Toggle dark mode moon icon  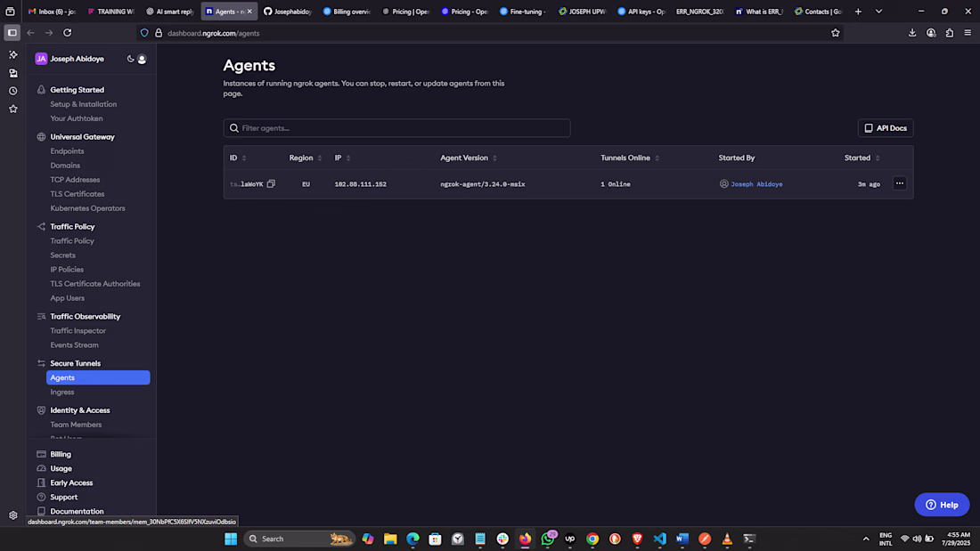click(x=131, y=59)
